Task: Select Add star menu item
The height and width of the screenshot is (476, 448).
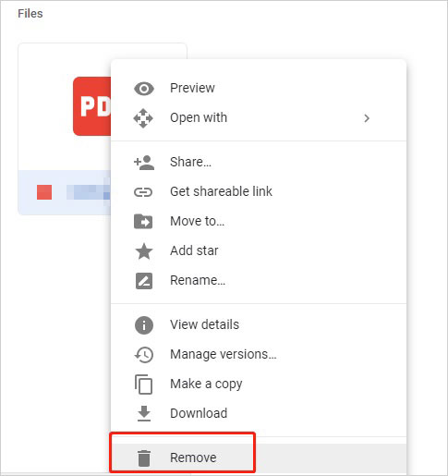Action: [x=259, y=250]
